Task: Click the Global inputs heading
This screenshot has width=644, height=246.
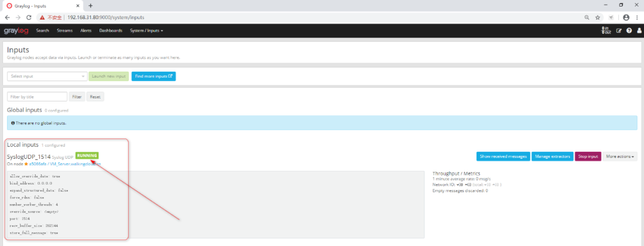Action: (24, 110)
